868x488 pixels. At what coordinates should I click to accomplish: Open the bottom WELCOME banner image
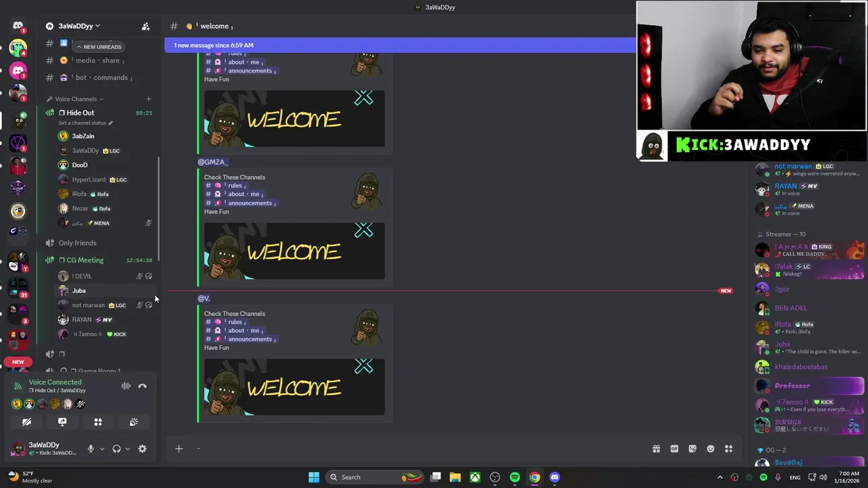coord(294,387)
